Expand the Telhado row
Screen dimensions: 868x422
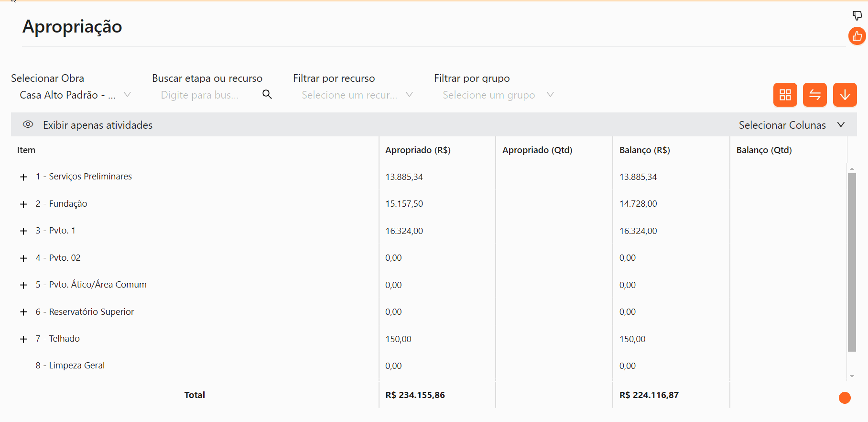click(x=23, y=339)
